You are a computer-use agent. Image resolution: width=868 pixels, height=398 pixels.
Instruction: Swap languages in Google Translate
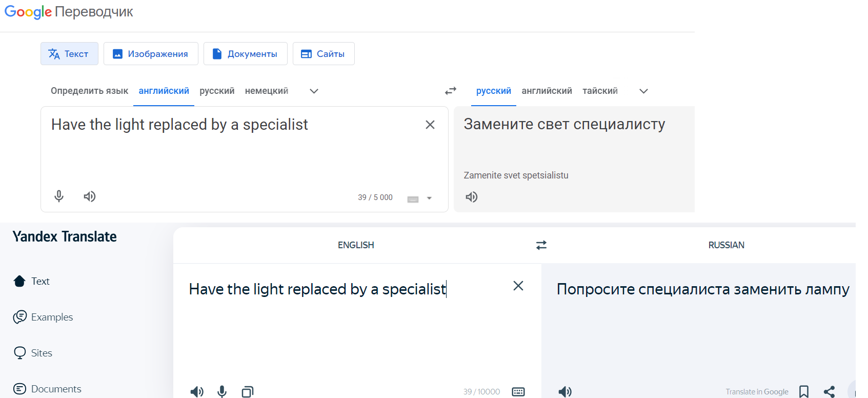click(450, 91)
